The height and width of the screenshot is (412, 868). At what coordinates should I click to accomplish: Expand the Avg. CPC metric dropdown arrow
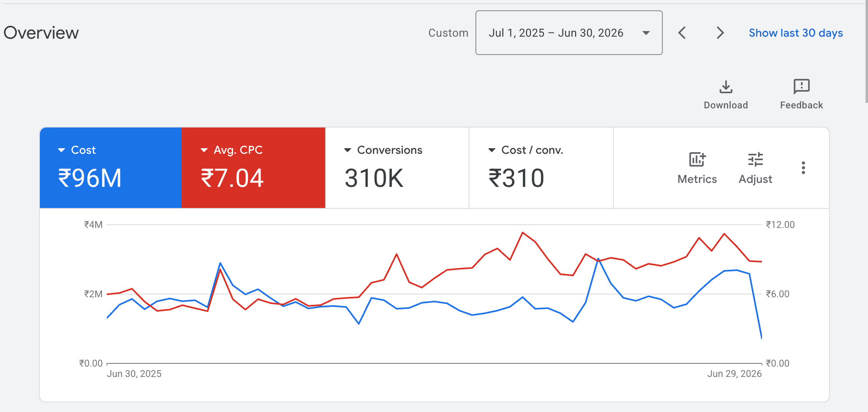click(x=204, y=150)
